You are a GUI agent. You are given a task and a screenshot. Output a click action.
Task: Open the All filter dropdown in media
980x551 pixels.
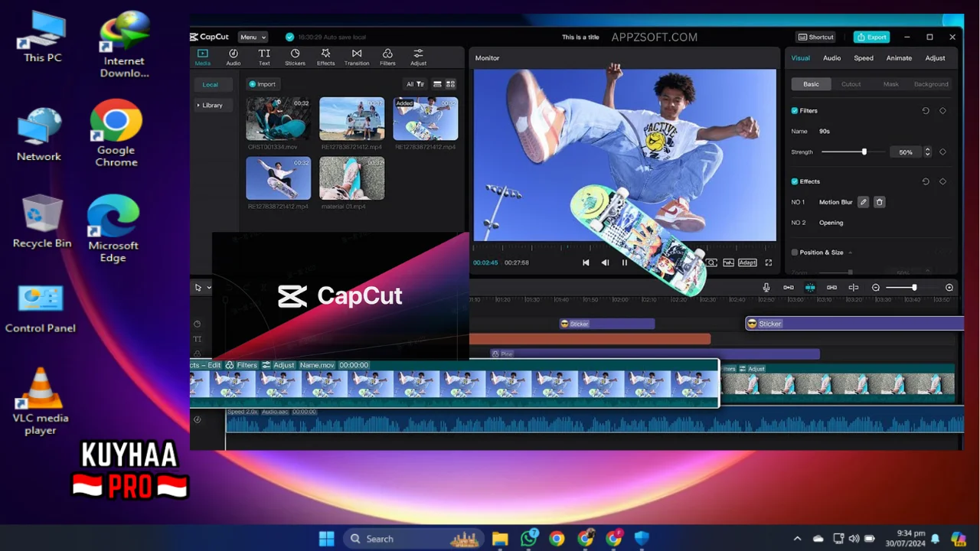click(x=415, y=84)
